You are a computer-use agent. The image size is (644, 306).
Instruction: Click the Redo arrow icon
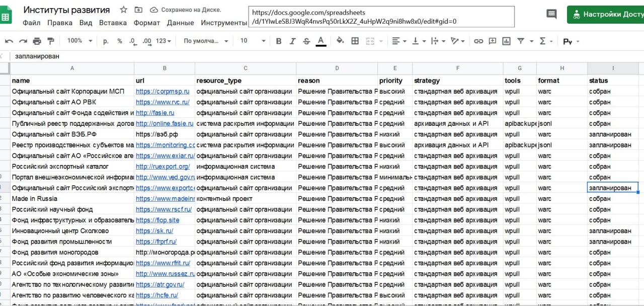23,41
